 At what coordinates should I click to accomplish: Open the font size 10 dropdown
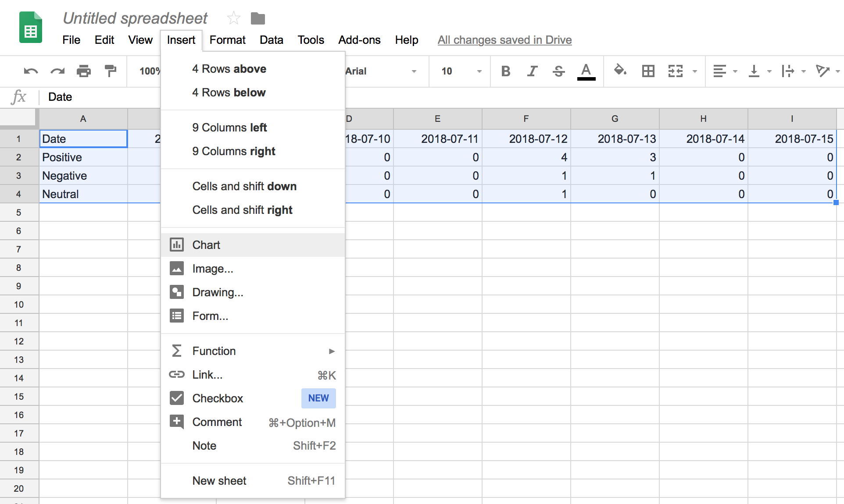[461, 71]
